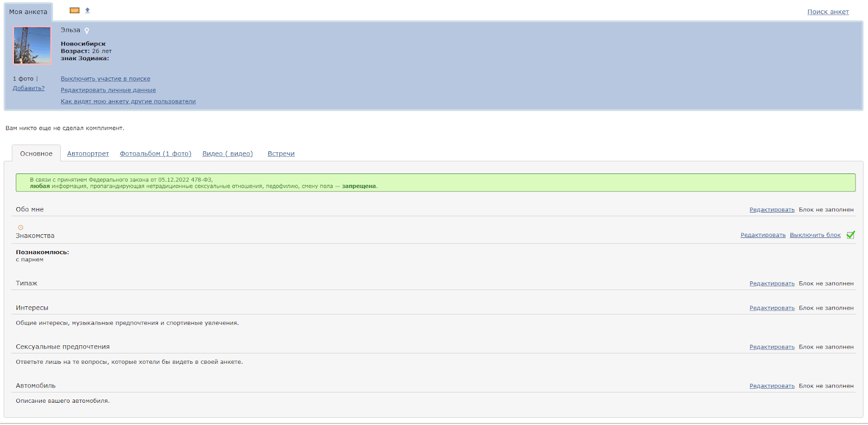Screen dimensions: 868x425
Task: Edit the Обо мне block
Action: [x=771, y=210]
